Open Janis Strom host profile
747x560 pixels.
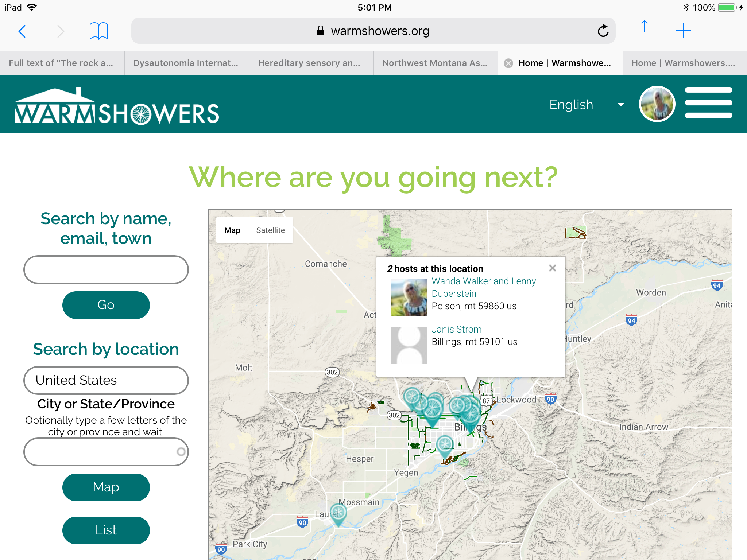coord(457,329)
